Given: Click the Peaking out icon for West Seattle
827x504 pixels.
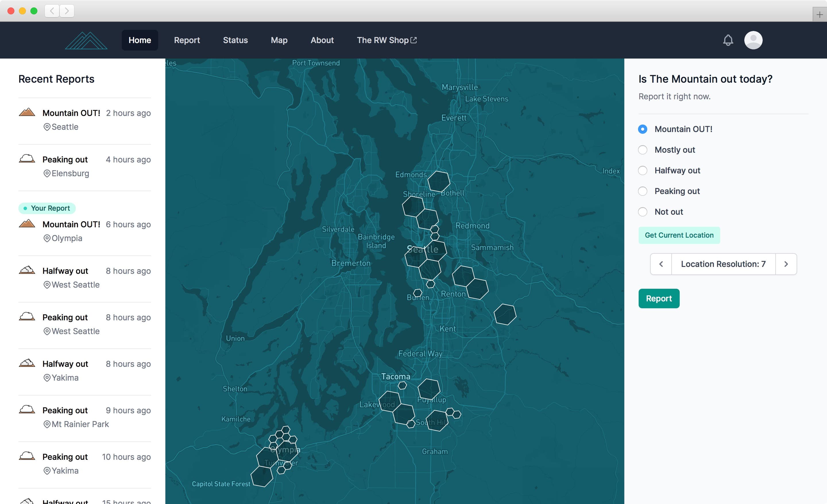Looking at the screenshot, I should pos(27,316).
